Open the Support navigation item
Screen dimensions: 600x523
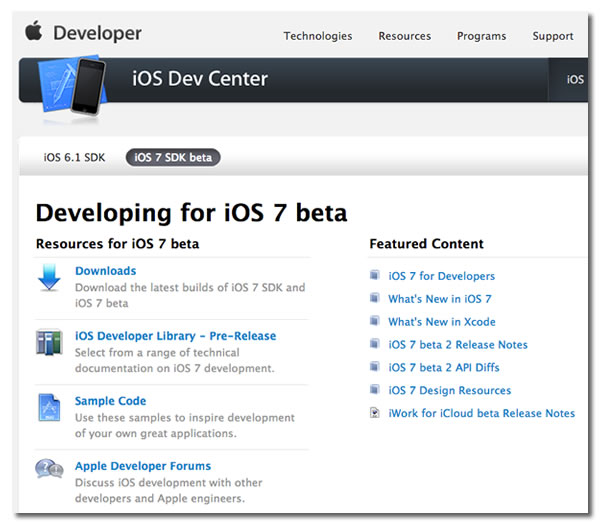click(553, 36)
